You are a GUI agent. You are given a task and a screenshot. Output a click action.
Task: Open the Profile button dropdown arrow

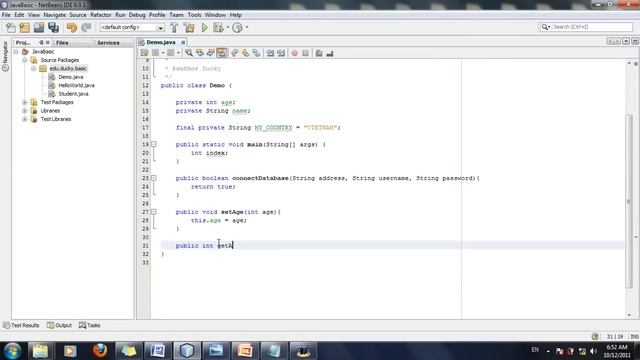[x=247, y=27]
